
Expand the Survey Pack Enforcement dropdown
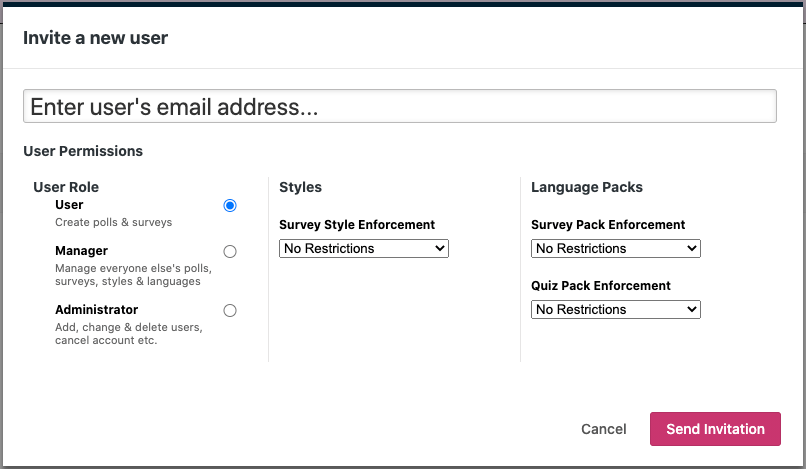click(x=616, y=248)
